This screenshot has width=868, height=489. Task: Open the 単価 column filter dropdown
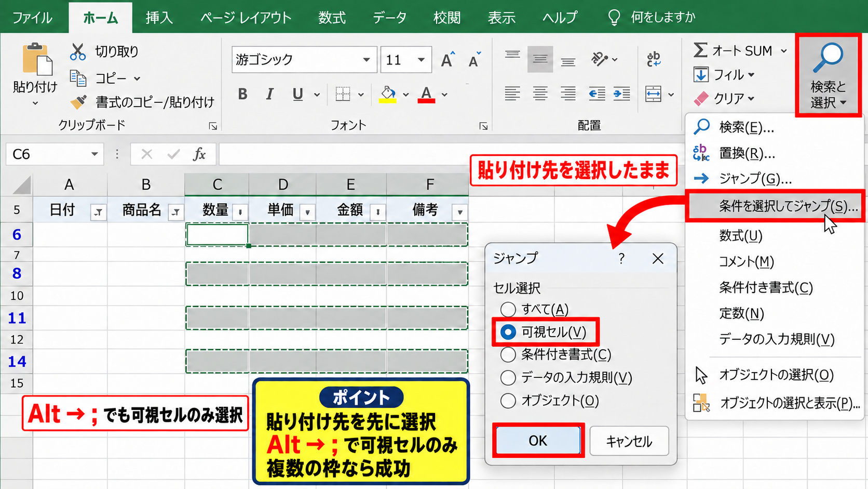pyautogui.click(x=308, y=212)
